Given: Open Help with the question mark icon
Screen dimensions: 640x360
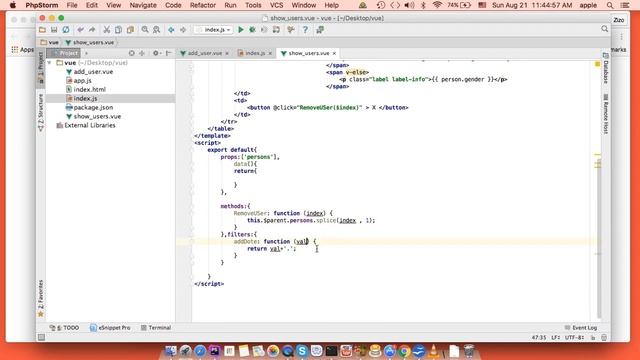Looking at the screenshot, I should (x=305, y=30).
